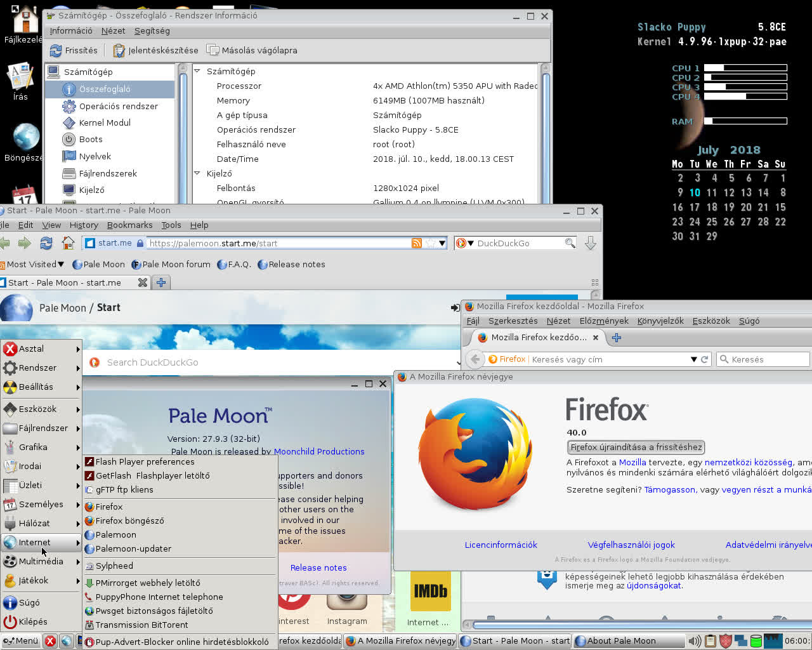Open Segítség menu in System Information

[x=152, y=30]
